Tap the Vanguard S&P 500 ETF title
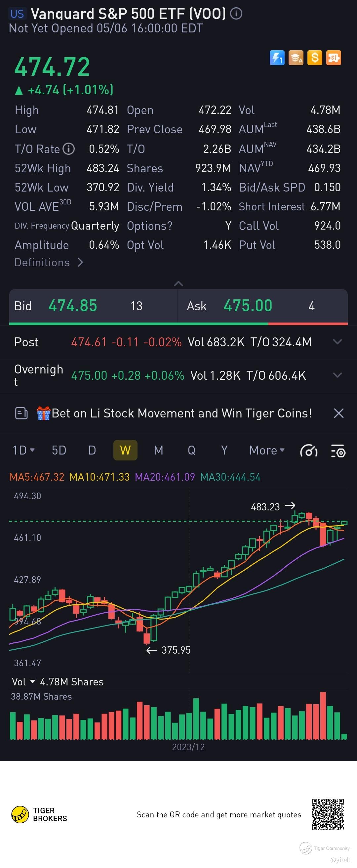 pyautogui.click(x=128, y=14)
